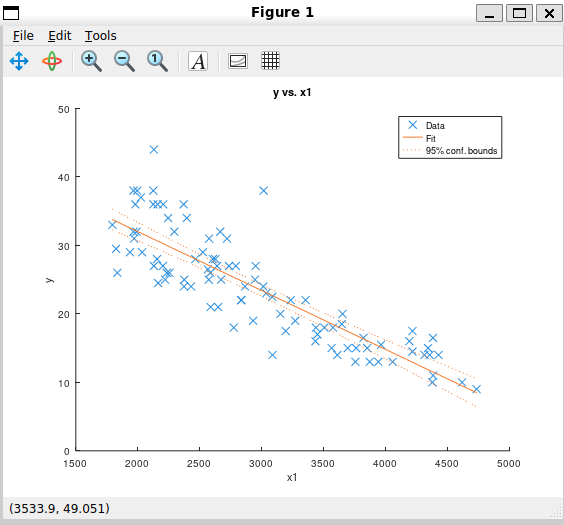
Task: Open the Edit menu
Action: (x=60, y=36)
